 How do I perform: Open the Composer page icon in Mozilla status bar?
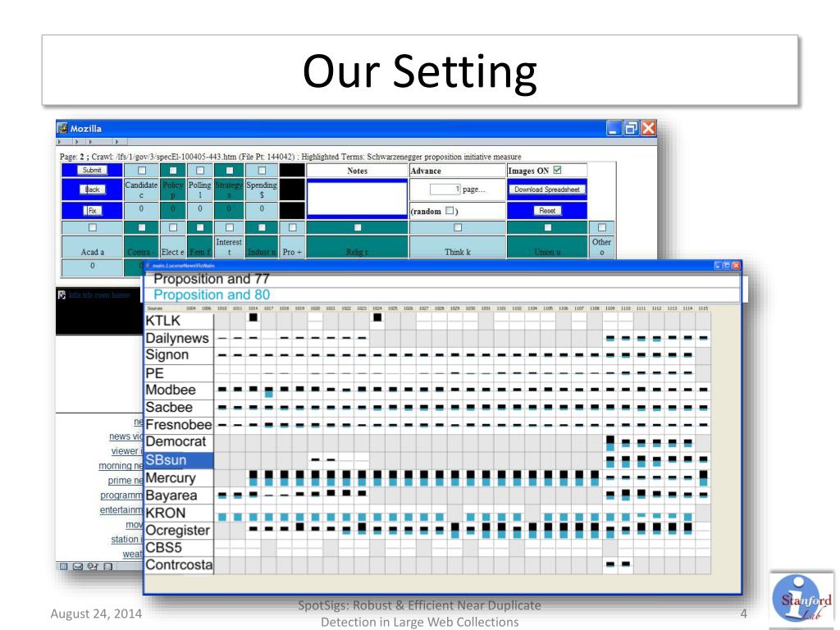107,566
